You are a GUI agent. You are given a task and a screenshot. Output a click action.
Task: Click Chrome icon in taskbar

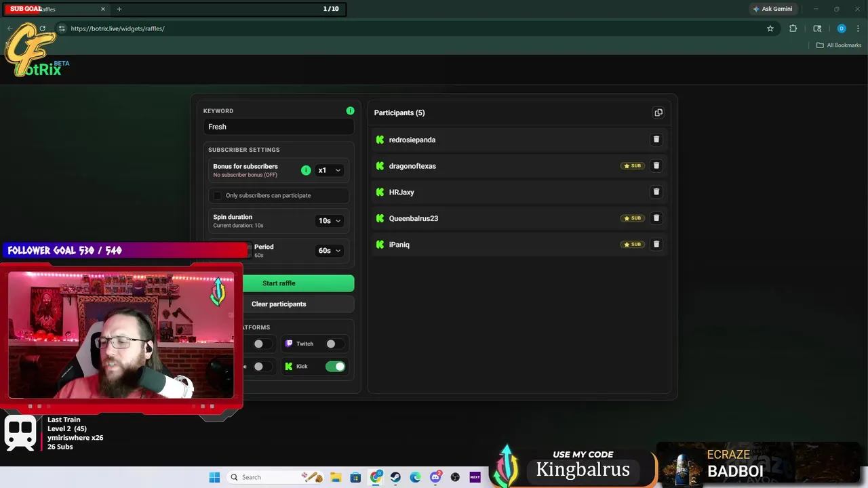pyautogui.click(x=376, y=477)
